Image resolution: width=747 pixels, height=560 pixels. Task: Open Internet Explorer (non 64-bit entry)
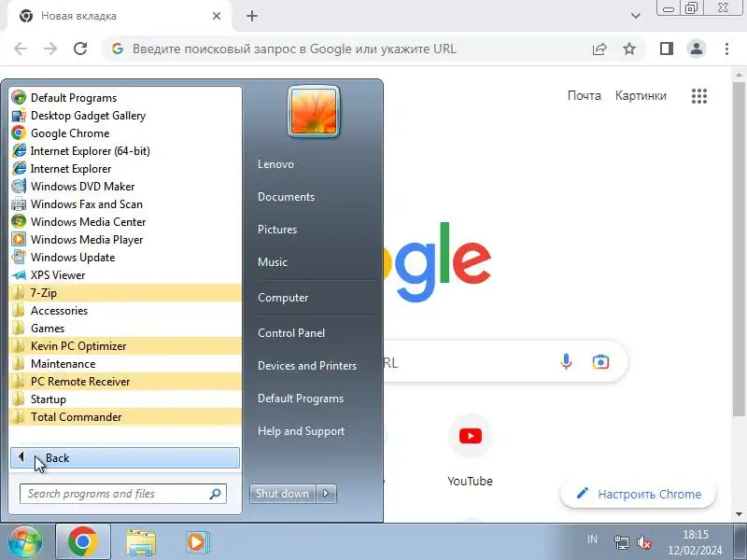pos(125,169)
